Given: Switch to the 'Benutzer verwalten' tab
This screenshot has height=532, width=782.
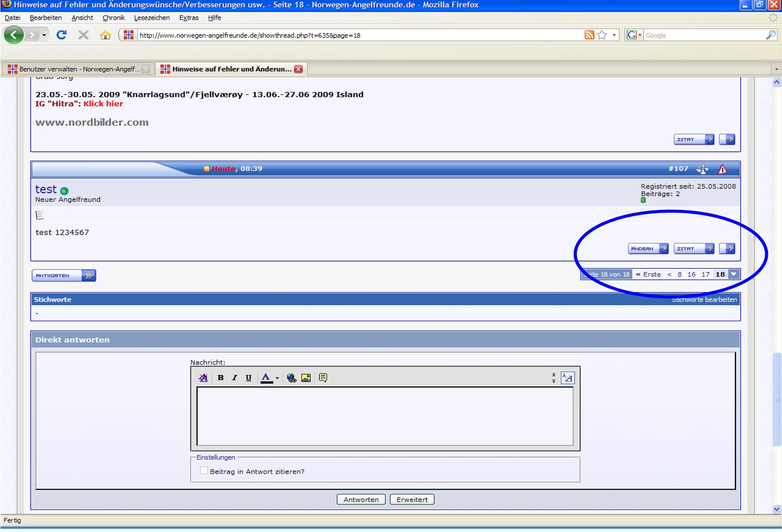Looking at the screenshot, I should point(79,69).
